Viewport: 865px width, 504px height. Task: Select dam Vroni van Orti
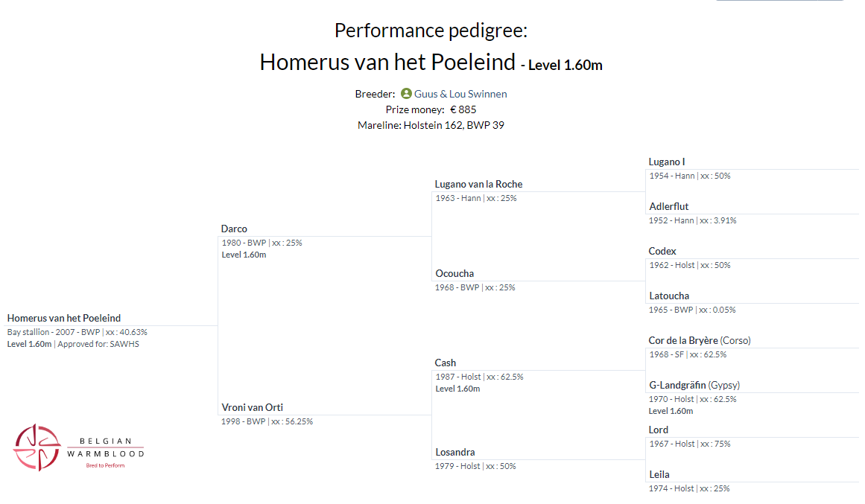click(252, 407)
